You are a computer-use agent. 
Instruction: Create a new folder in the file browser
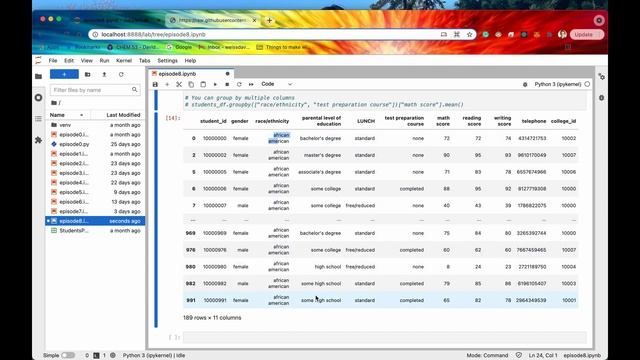tap(87, 74)
